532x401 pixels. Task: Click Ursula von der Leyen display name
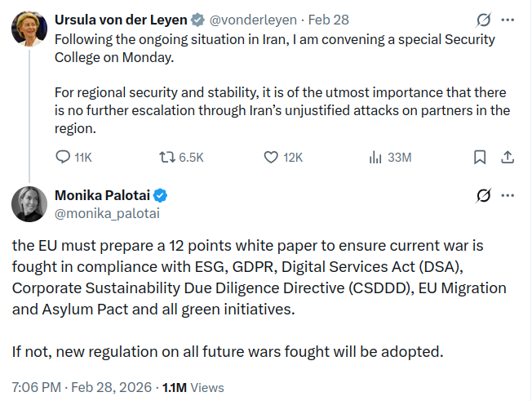118,19
